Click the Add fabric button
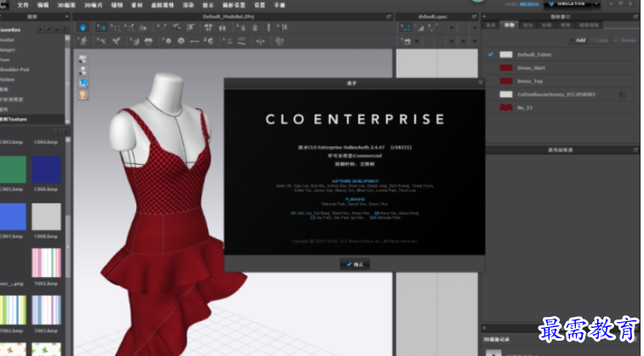This screenshot has width=644, height=356. tap(577, 40)
